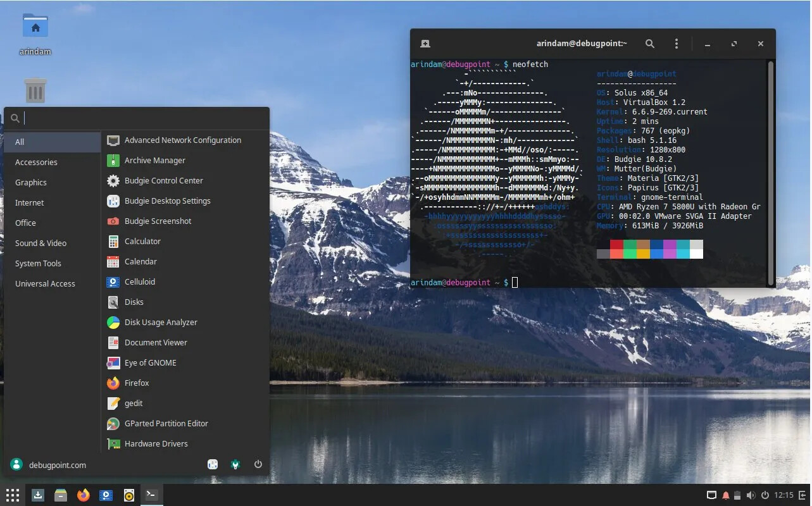812x506 pixels.
Task: Toggle the applications menu grid button
Action: pos(13,495)
